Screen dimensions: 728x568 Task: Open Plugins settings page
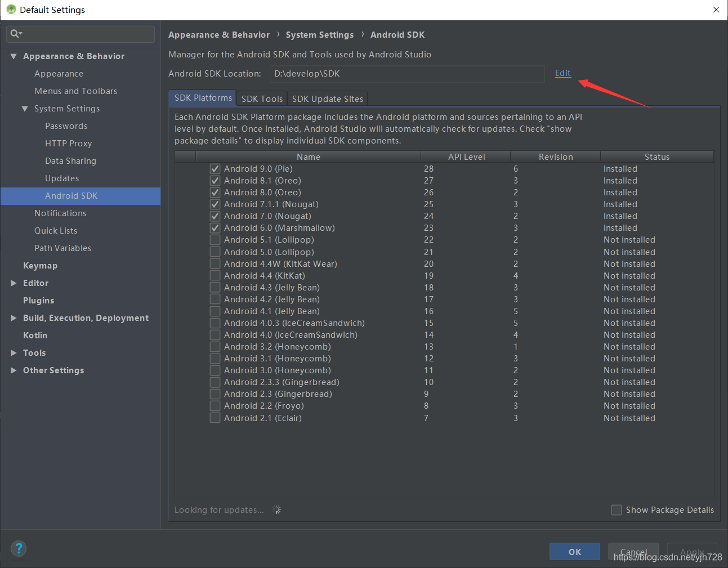[x=39, y=301]
